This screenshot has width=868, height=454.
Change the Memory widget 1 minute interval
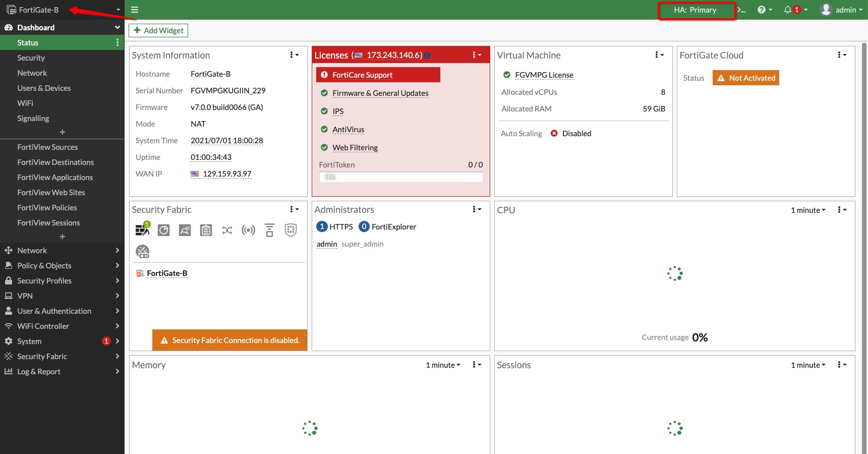tap(443, 365)
